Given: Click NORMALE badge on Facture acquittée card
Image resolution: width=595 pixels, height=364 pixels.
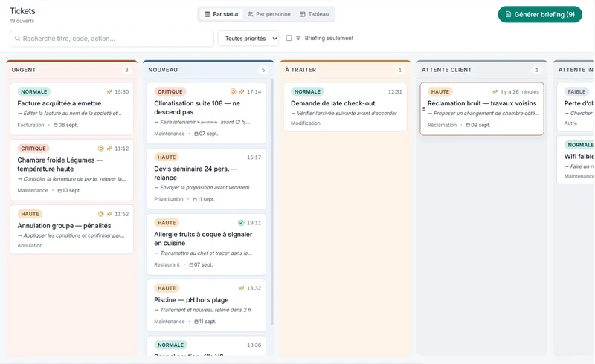Looking at the screenshot, I should tap(33, 92).
